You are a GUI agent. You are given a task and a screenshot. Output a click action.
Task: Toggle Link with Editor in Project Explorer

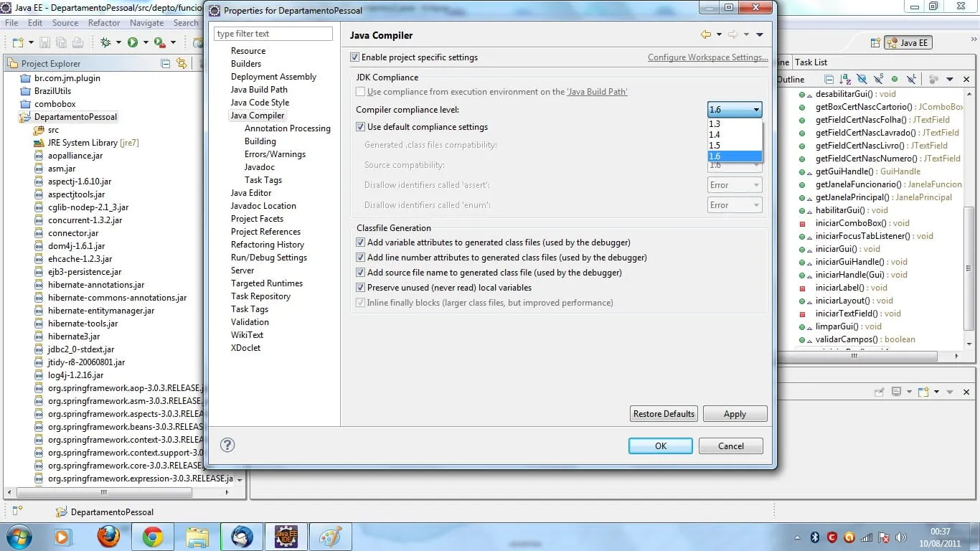click(181, 63)
